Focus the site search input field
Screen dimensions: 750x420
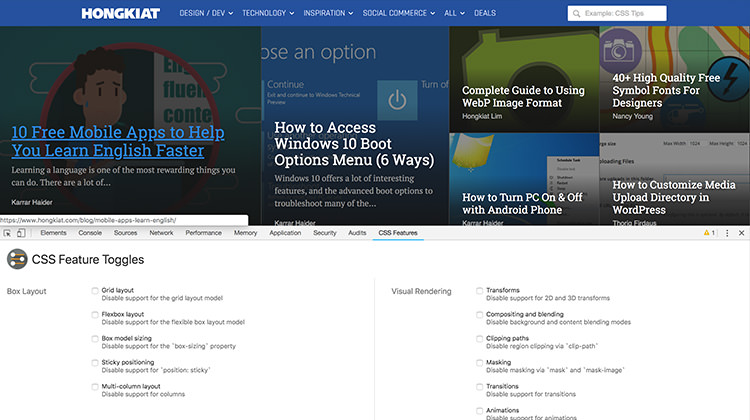pyautogui.click(x=622, y=14)
